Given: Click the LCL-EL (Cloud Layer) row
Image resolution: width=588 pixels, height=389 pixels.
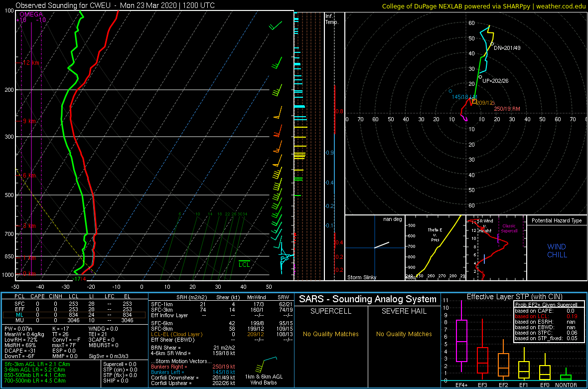Looking at the screenshot, I should [220, 334].
